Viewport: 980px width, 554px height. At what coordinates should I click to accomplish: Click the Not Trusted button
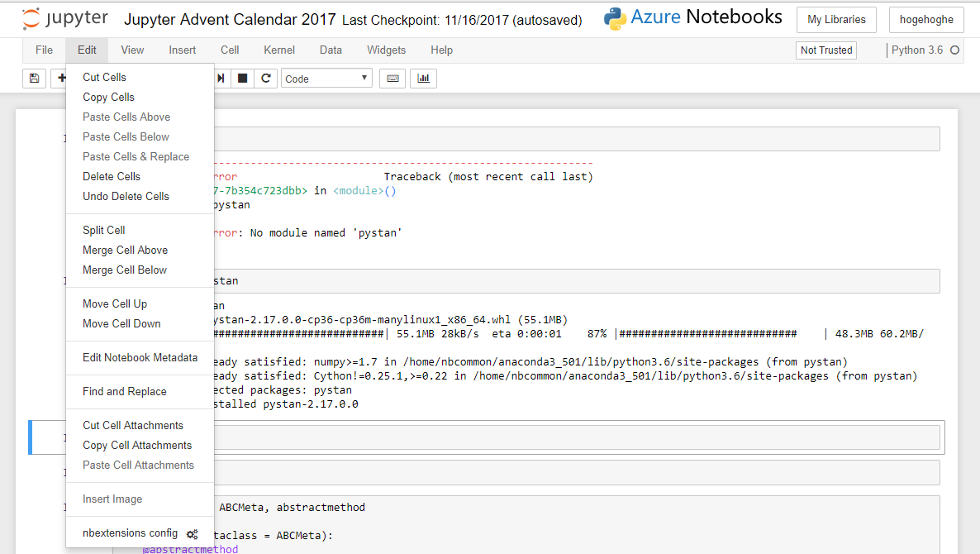click(825, 50)
